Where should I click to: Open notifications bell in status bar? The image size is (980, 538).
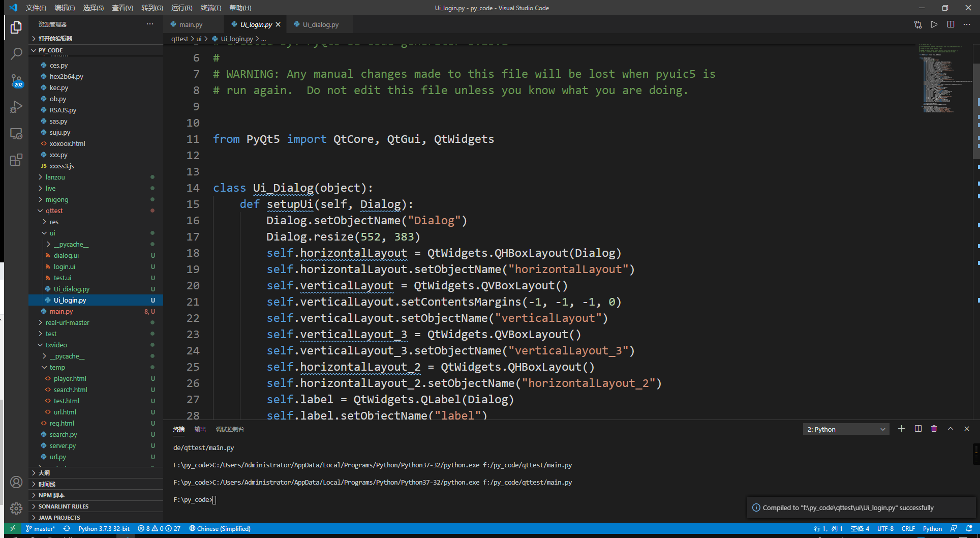click(969, 529)
